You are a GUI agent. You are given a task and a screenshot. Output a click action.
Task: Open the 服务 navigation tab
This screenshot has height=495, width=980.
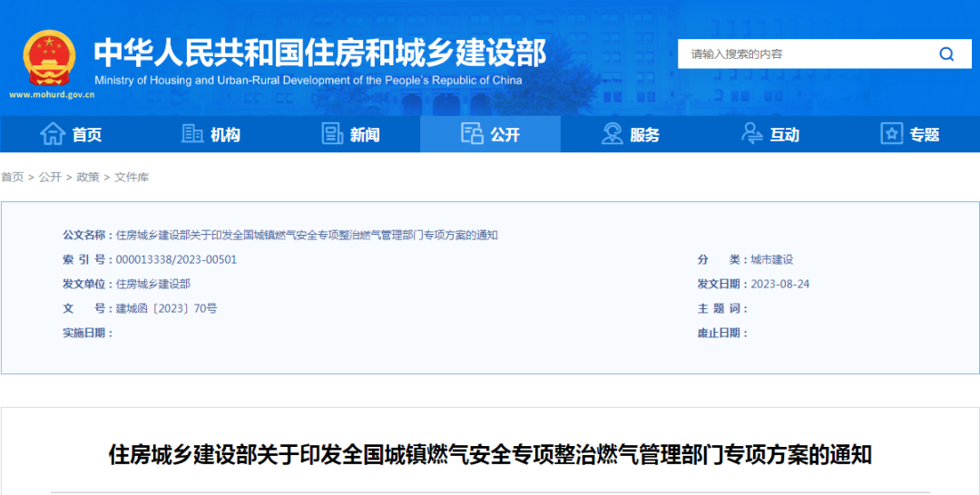pos(630,133)
